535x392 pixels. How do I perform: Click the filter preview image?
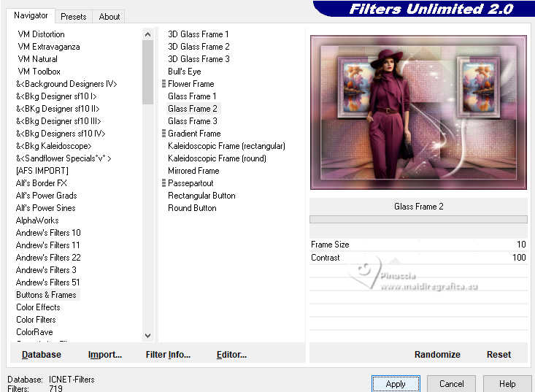point(418,112)
